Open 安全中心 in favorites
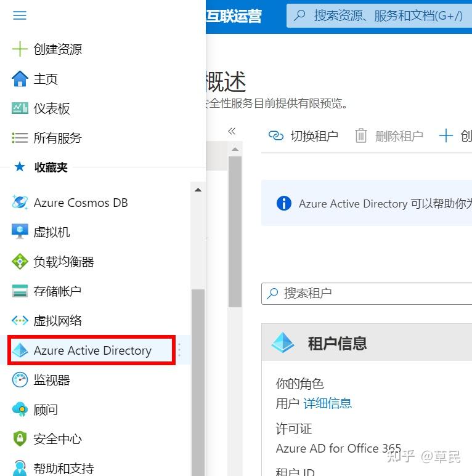Viewport: 472px width, 476px height. click(57, 438)
